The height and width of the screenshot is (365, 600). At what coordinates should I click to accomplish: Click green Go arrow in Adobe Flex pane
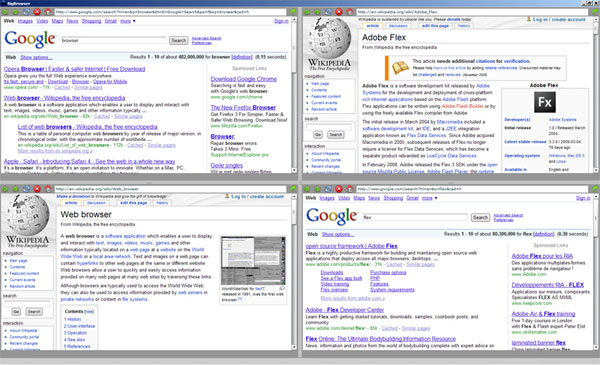click(595, 12)
